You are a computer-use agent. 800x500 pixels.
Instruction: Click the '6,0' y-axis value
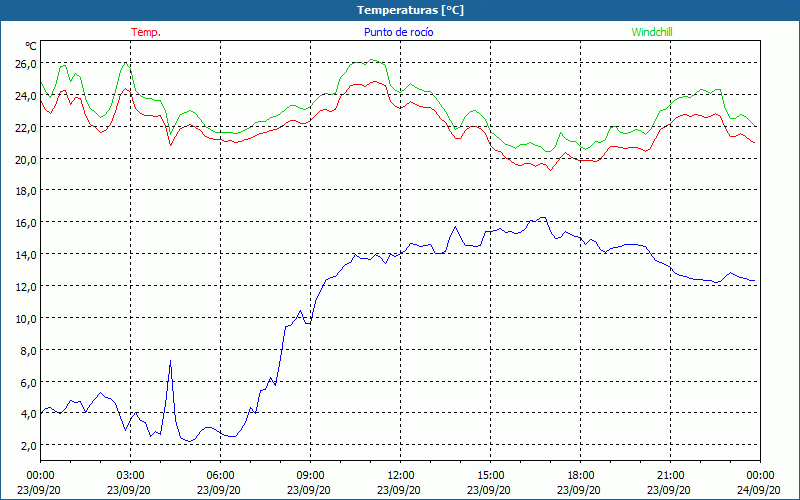[x=28, y=382]
